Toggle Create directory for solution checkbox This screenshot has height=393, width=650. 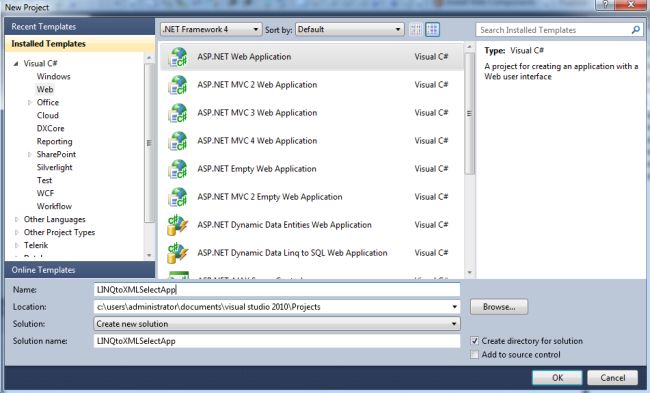coord(475,341)
